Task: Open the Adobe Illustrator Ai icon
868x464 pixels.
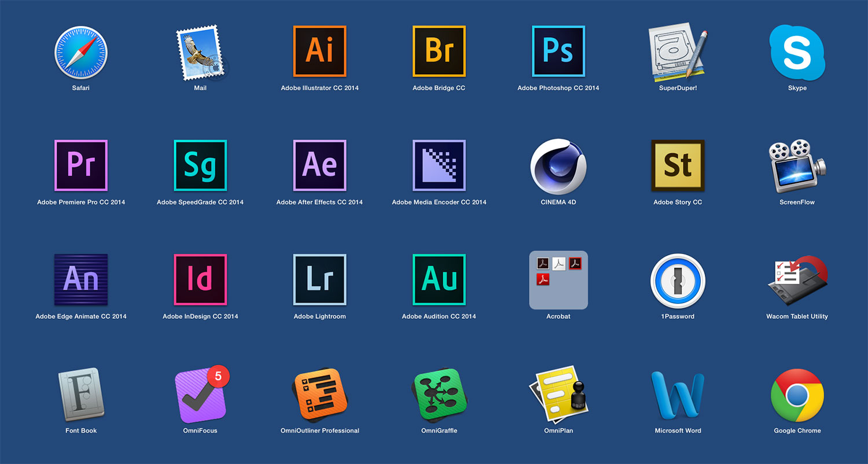Action: click(319, 51)
